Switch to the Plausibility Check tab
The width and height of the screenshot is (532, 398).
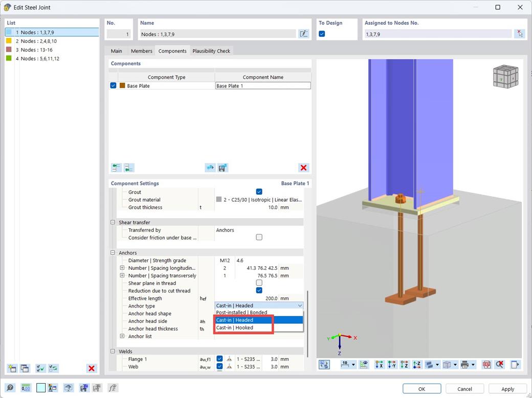(x=211, y=51)
